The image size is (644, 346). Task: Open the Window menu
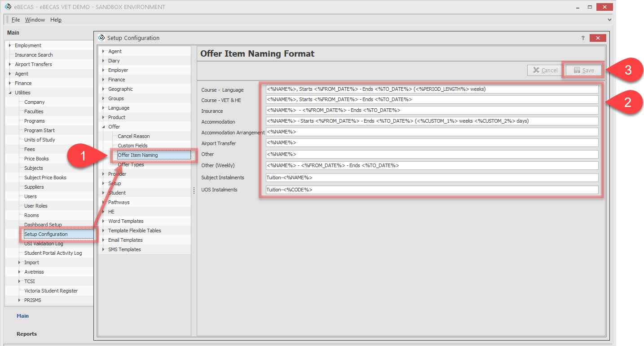pyautogui.click(x=35, y=20)
